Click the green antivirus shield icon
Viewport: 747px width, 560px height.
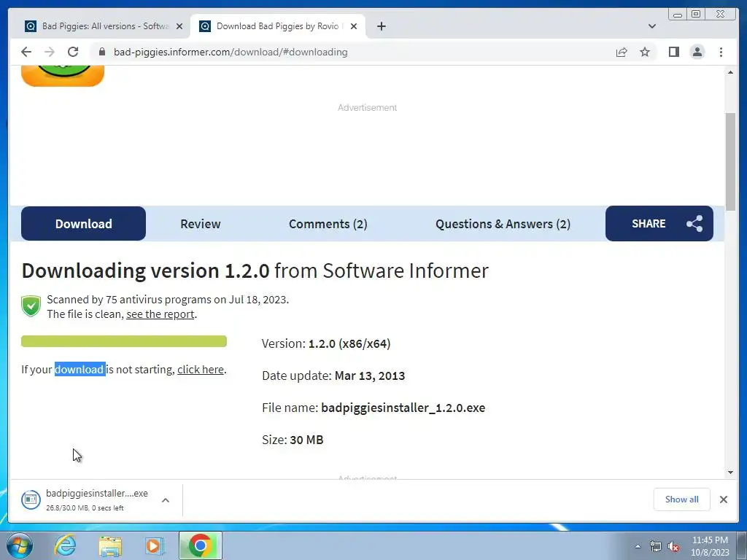[31, 306]
